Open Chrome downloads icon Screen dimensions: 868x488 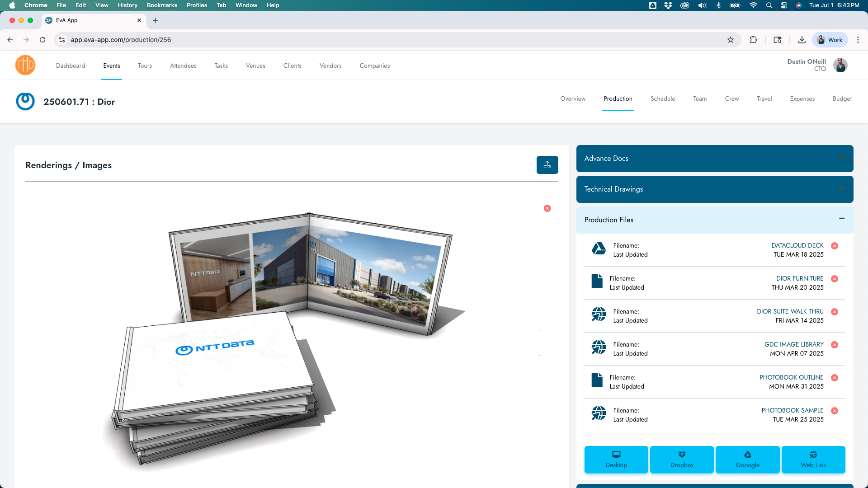(x=802, y=40)
